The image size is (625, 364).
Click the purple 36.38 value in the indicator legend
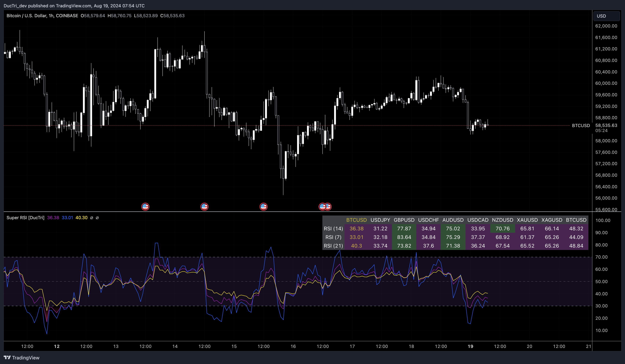[x=53, y=218]
